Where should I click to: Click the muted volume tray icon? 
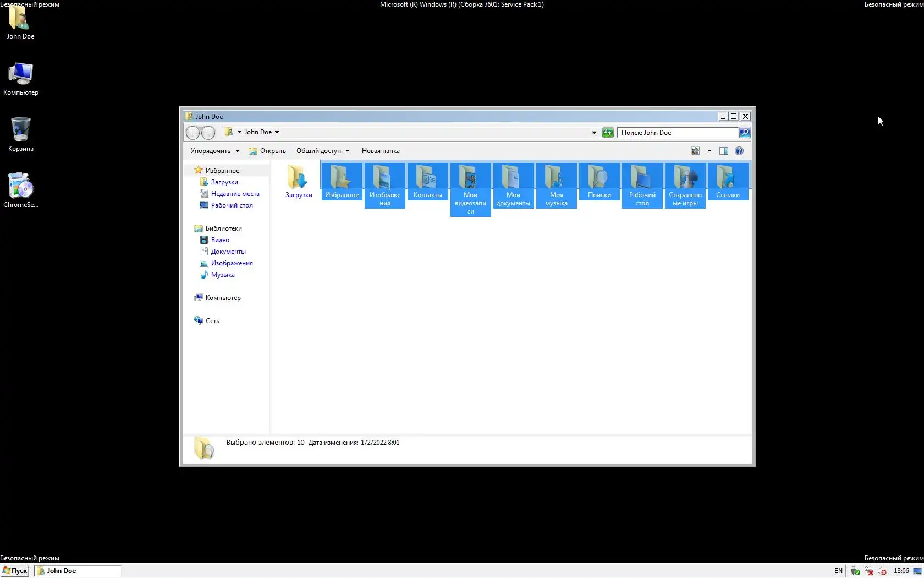pyautogui.click(x=882, y=571)
